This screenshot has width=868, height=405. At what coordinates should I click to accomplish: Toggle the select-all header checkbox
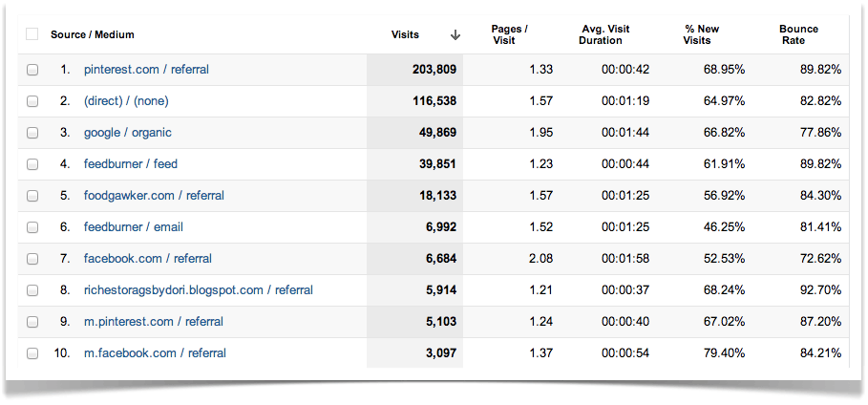(32, 34)
